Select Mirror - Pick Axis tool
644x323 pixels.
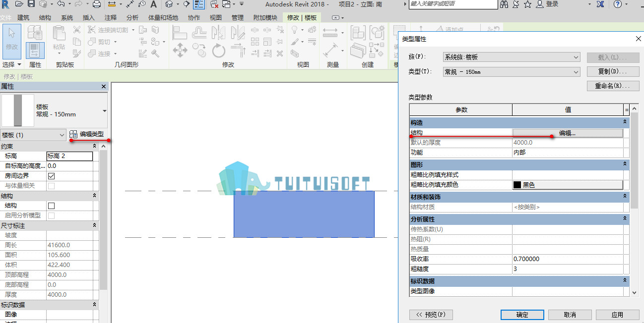pos(219,32)
